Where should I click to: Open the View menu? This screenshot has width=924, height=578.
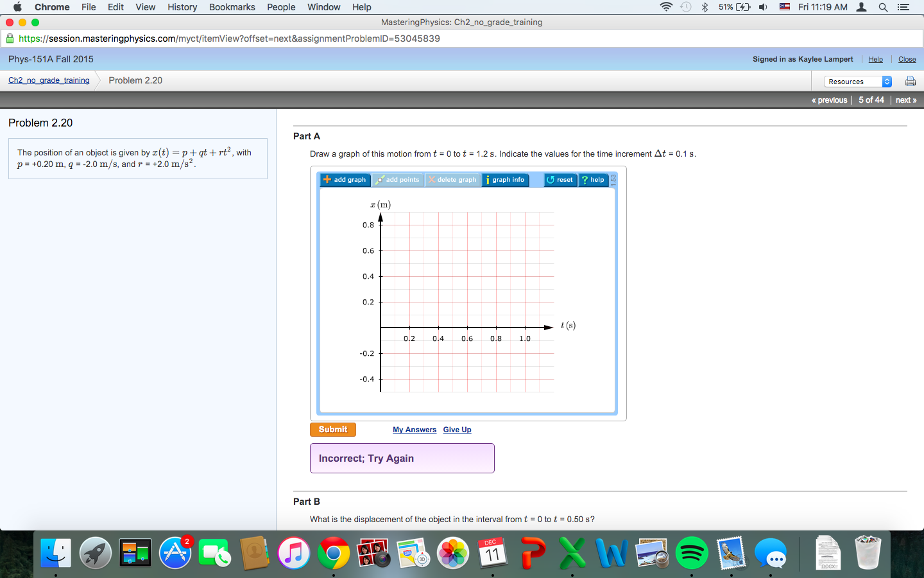tap(146, 7)
